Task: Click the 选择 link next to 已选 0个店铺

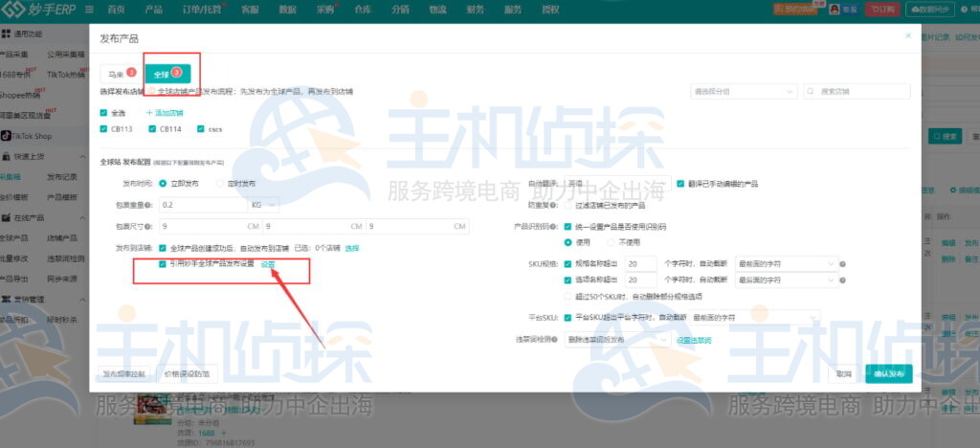Action: pyautogui.click(x=352, y=247)
